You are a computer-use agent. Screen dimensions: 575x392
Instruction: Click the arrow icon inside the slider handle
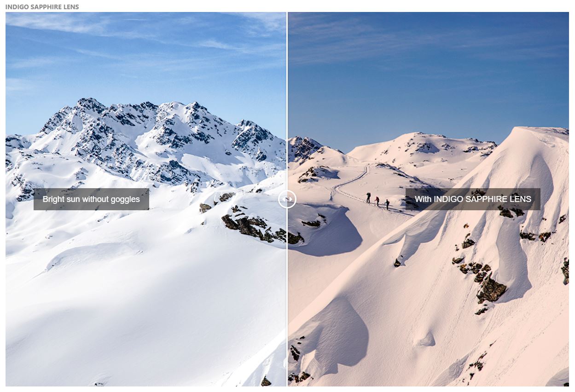(288, 199)
